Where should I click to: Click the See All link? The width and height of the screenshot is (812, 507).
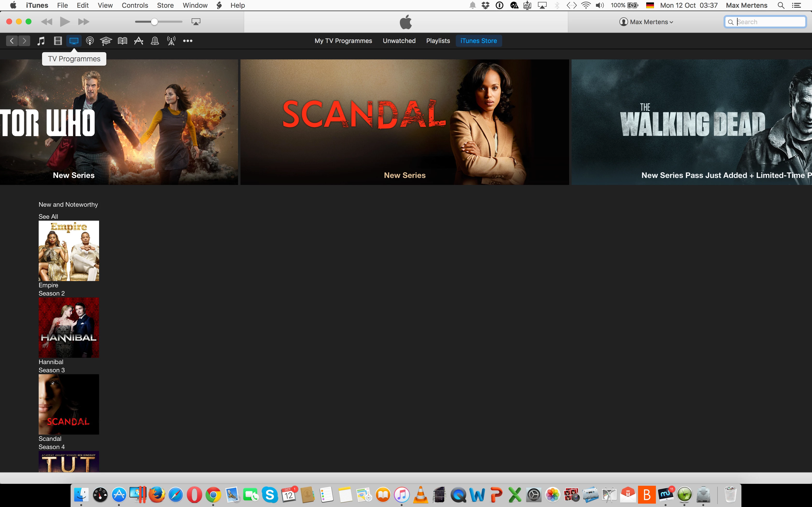point(48,217)
